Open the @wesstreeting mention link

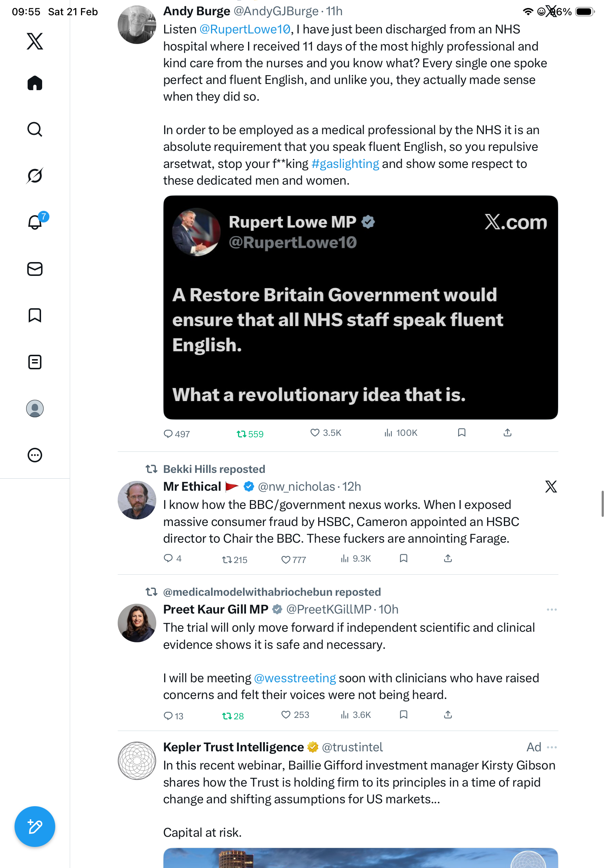point(295,678)
